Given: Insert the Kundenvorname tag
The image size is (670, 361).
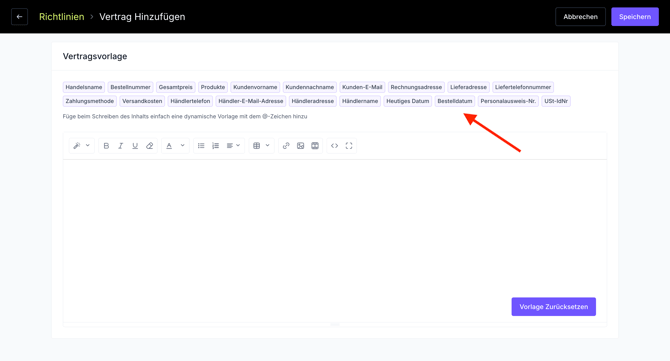Looking at the screenshot, I should tap(255, 87).
